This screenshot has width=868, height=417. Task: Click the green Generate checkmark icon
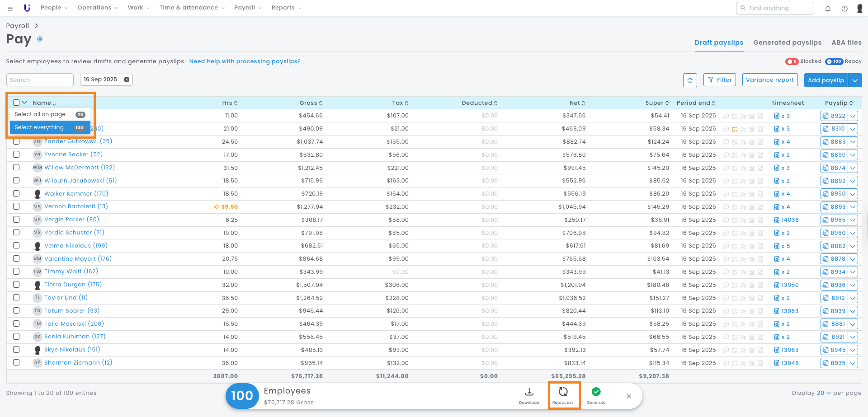[596, 392]
